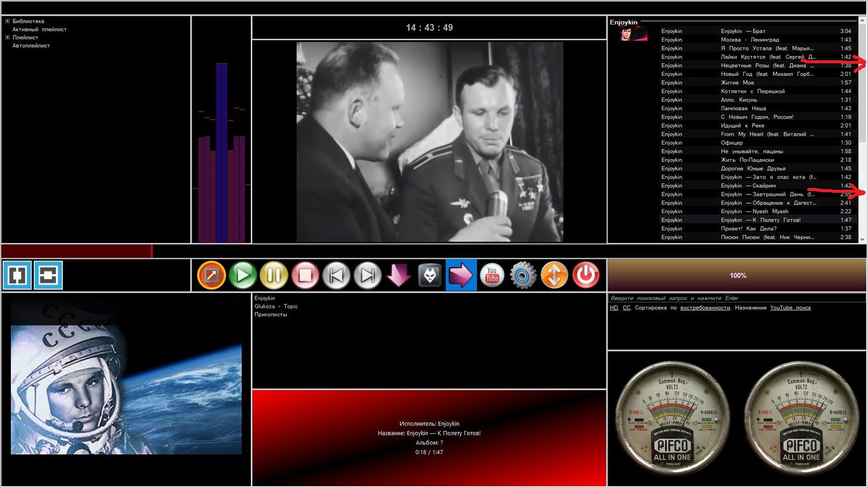Click the orange up-down arrows icon

554,275
